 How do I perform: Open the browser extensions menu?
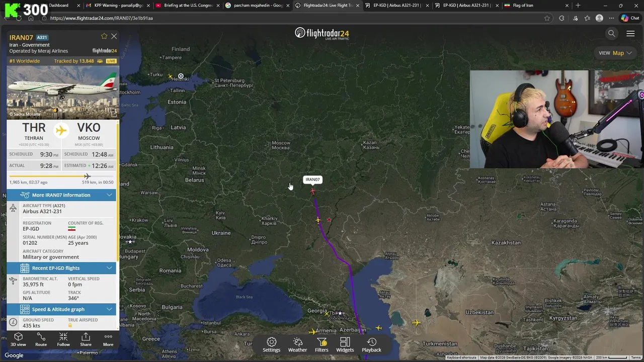pos(561,18)
